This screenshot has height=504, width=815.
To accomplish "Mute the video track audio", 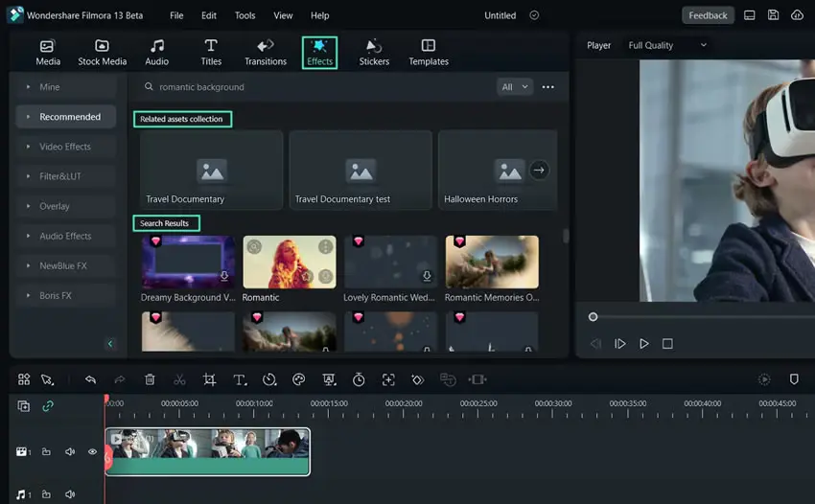I will pos(70,451).
